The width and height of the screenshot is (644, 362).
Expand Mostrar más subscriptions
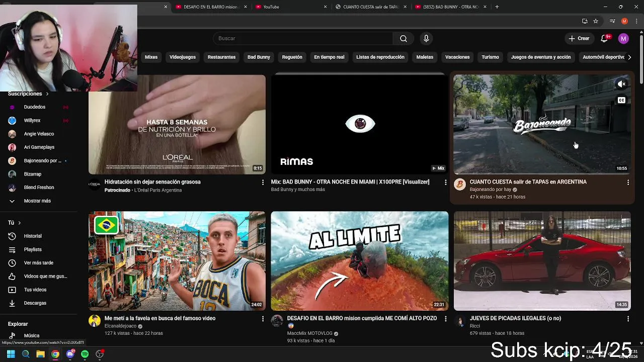36,201
